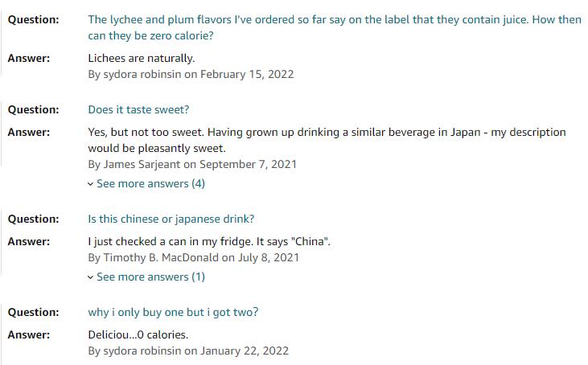Expand See more answers (4)
Screen dimensions: 588x365
pos(150,183)
